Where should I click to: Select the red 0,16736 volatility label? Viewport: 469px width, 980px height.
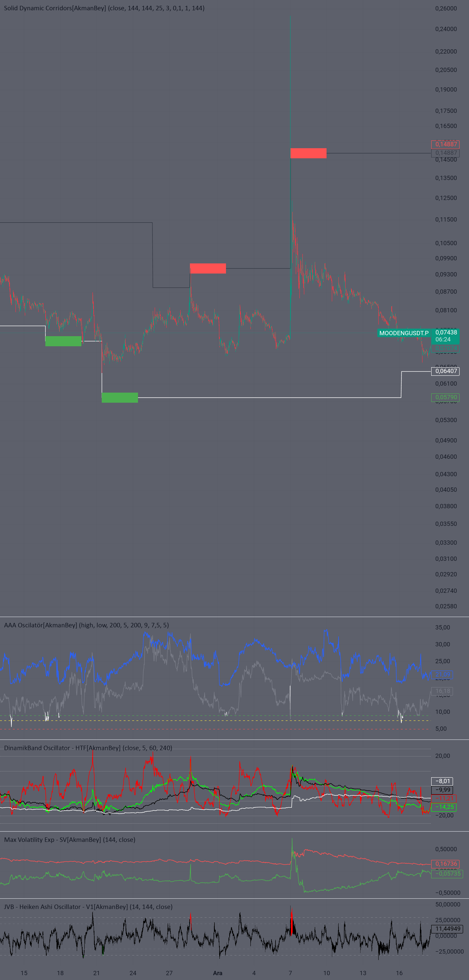coord(445,864)
